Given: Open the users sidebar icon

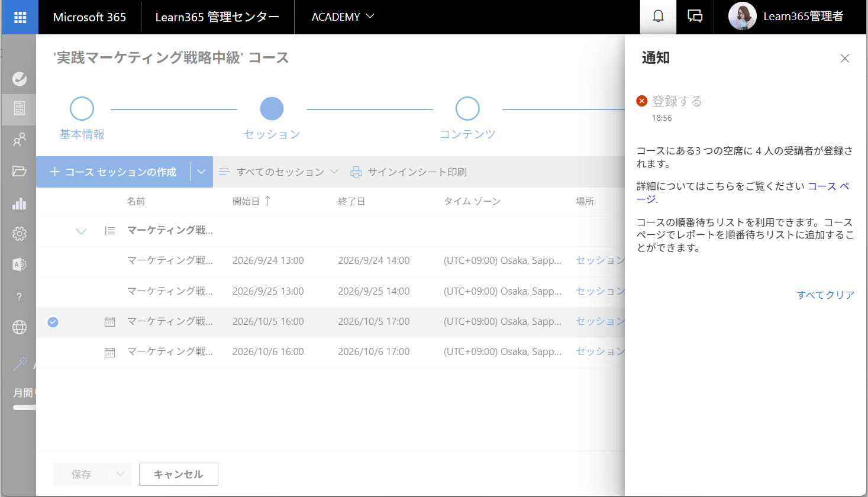Looking at the screenshot, I should 20,140.
